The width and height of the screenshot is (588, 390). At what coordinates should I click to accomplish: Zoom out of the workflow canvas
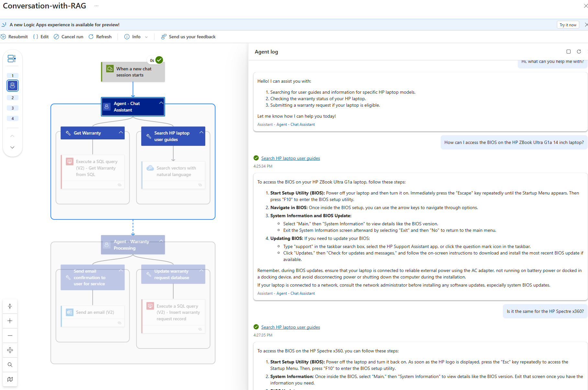[10, 336]
